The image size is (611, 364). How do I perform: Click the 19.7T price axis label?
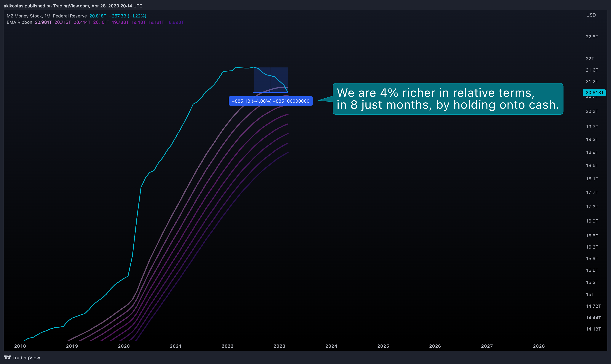point(592,127)
